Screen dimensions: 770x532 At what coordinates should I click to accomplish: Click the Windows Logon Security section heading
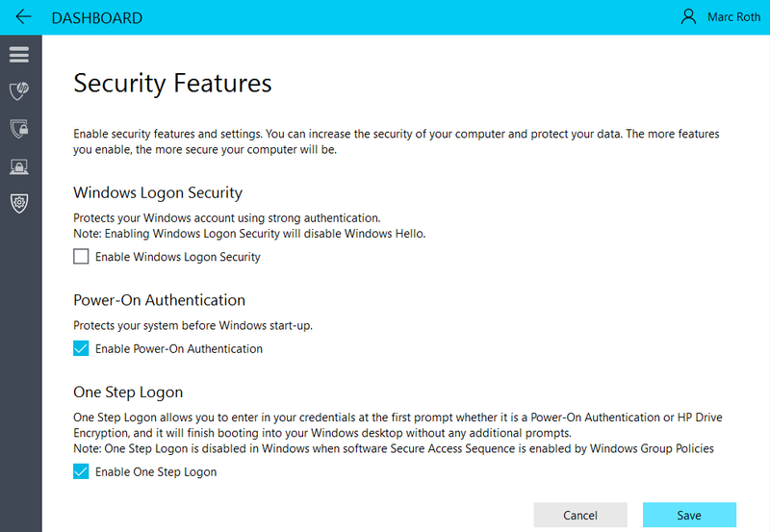[158, 192]
